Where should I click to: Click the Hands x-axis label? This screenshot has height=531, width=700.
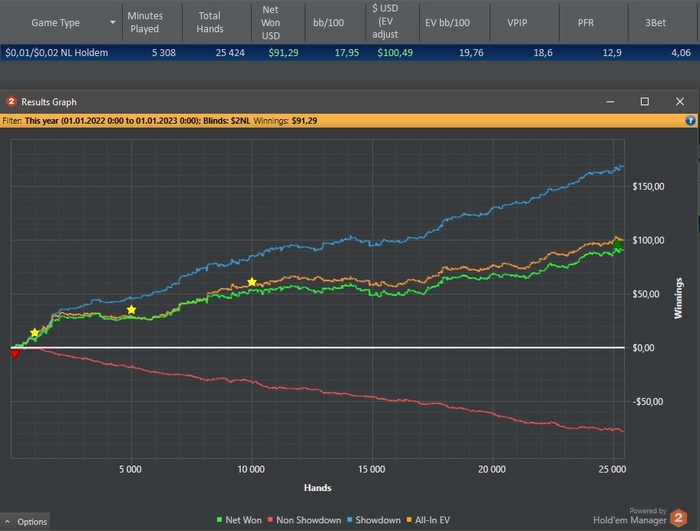click(317, 488)
